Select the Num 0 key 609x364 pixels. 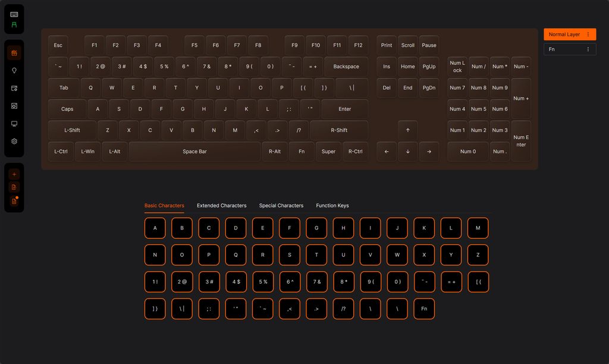coord(468,152)
